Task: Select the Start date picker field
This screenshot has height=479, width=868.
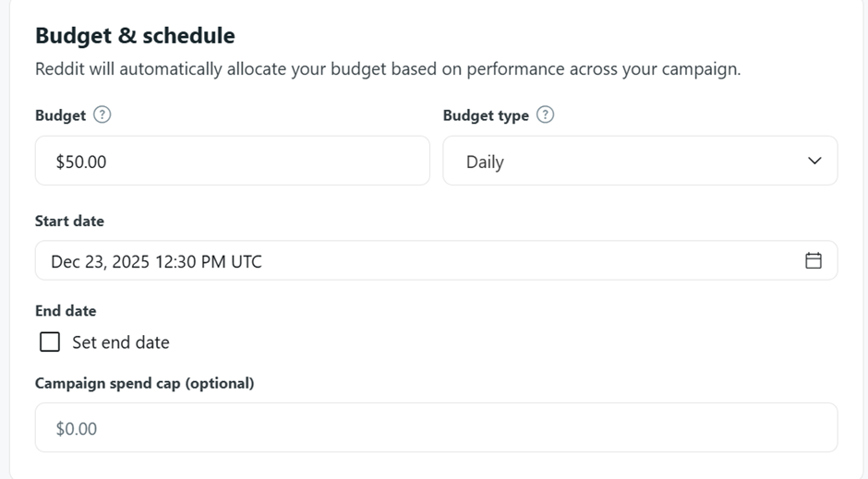Action: [x=436, y=261]
